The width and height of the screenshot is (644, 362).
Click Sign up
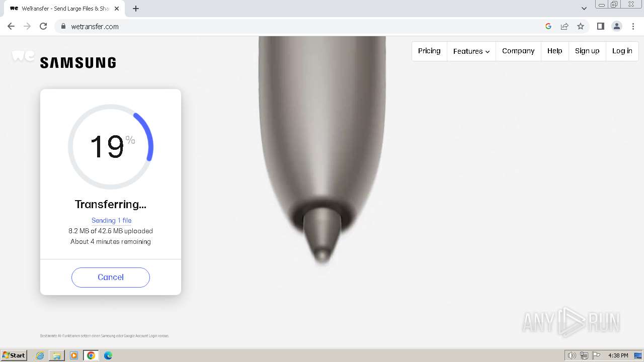[x=587, y=51]
